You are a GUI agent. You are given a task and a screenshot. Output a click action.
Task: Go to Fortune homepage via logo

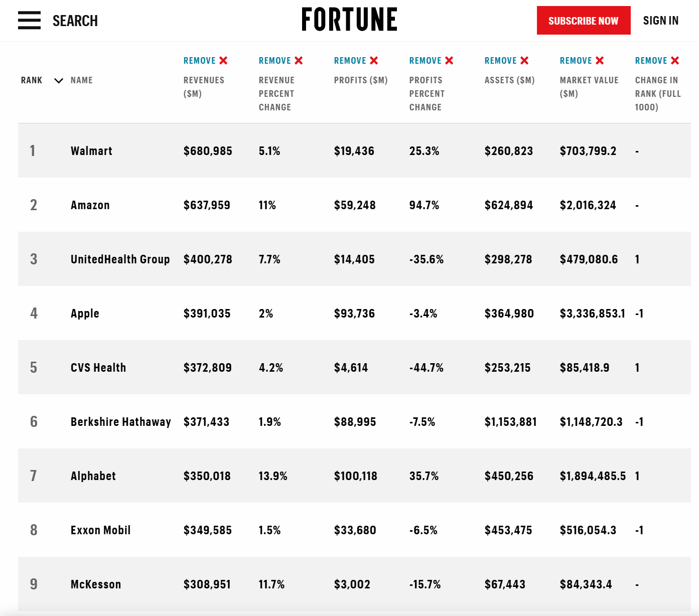point(349,20)
